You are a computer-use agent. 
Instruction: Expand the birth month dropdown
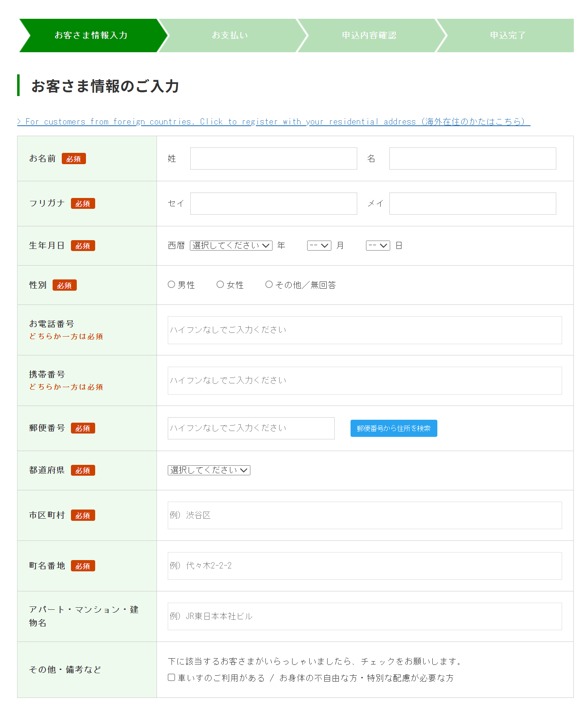[319, 246]
